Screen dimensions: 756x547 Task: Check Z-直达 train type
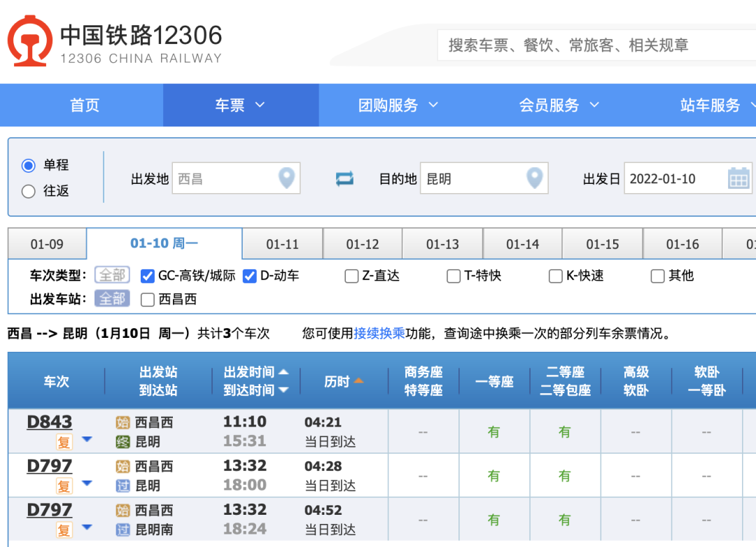tap(351, 276)
